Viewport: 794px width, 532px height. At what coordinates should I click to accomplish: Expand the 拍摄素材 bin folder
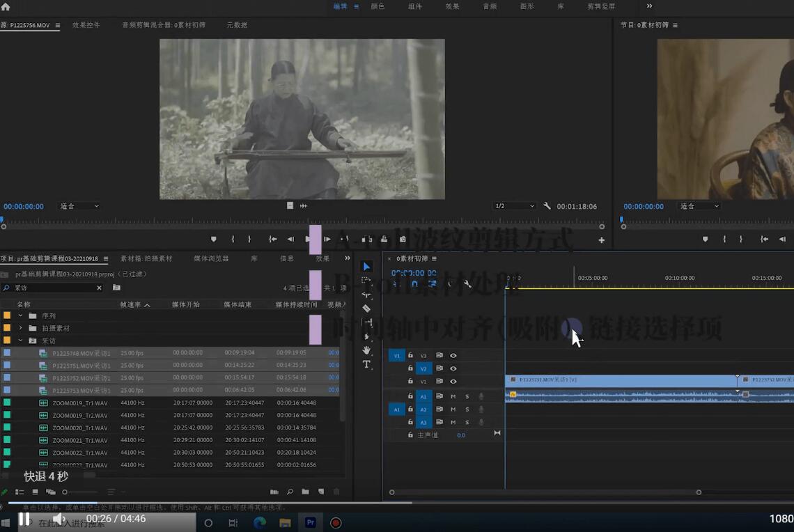(20, 328)
